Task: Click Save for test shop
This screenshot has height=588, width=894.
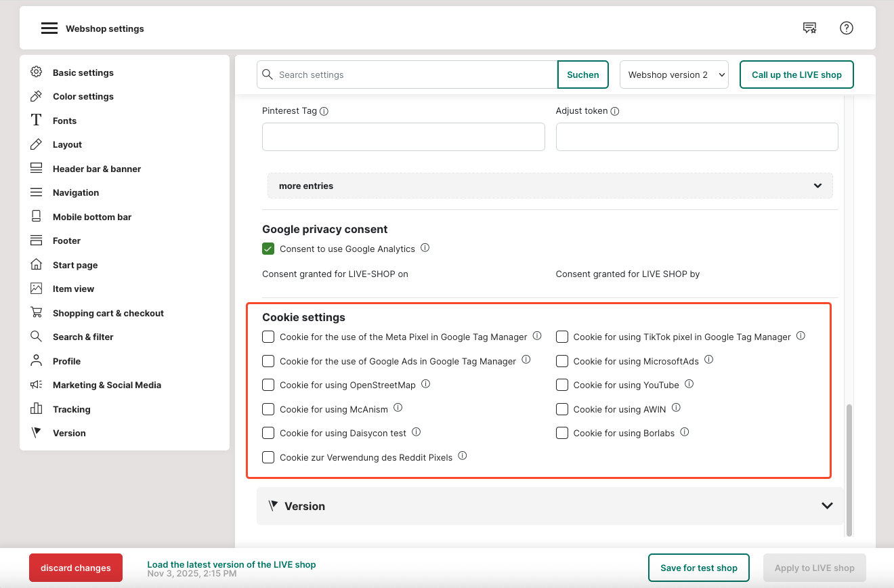Action: (x=698, y=568)
